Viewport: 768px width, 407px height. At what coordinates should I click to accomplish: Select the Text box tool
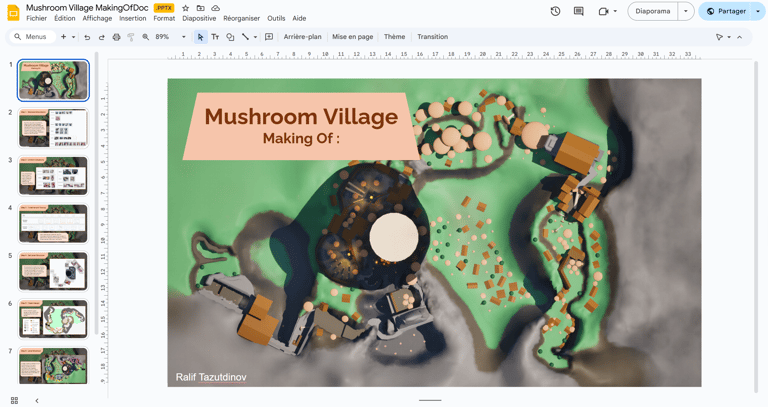[x=215, y=37]
